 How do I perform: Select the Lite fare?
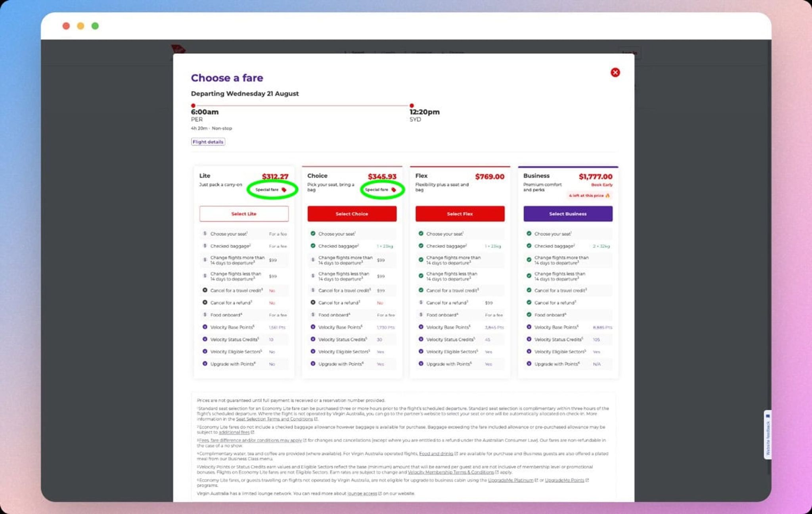[x=244, y=214]
